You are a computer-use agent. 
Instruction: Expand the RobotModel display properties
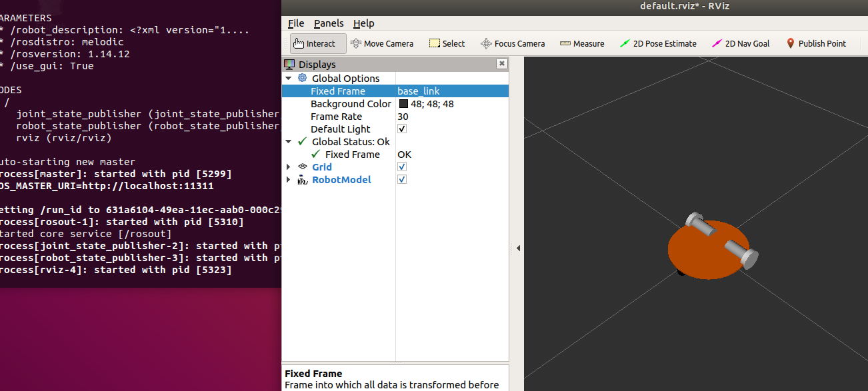coord(289,179)
